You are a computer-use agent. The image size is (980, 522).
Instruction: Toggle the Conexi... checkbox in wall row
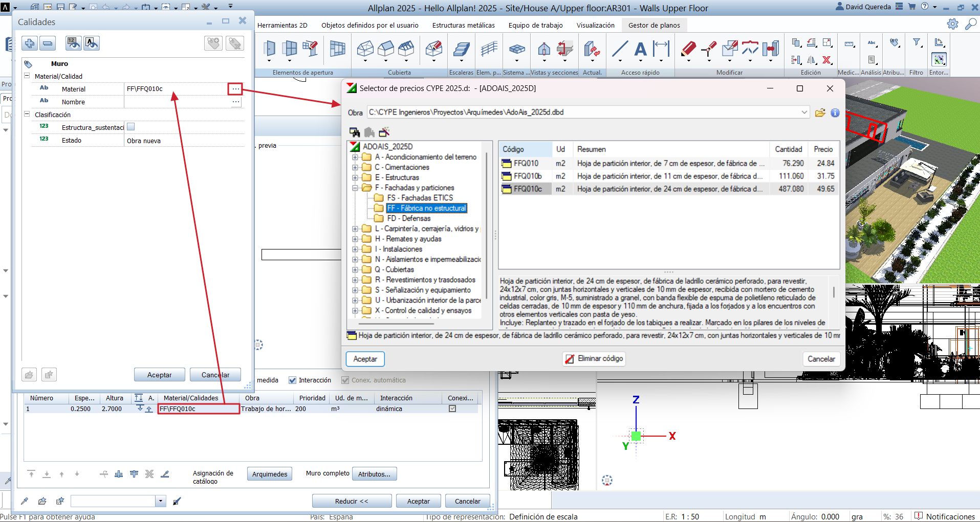point(452,408)
